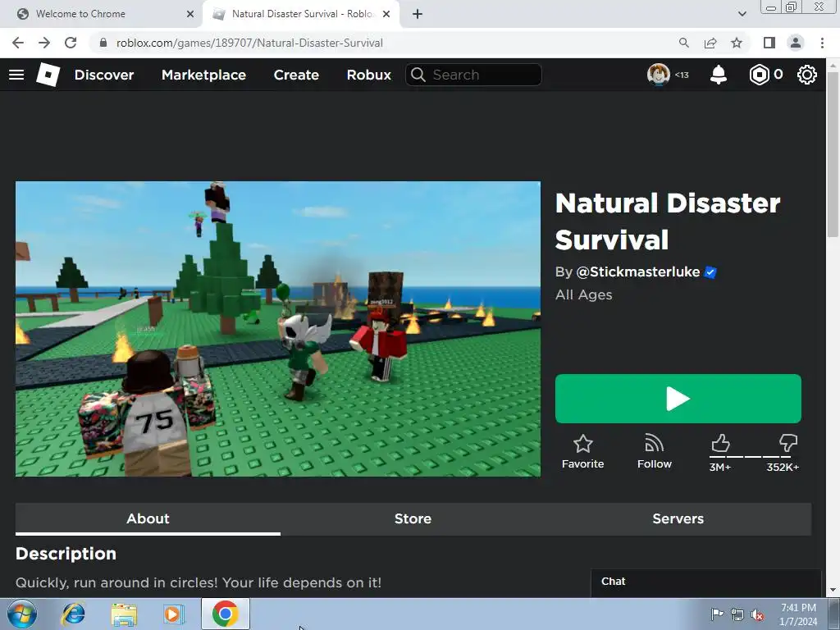Open the Roblox hamburger navigation menu
Screen dimensions: 840x630
point(16,75)
